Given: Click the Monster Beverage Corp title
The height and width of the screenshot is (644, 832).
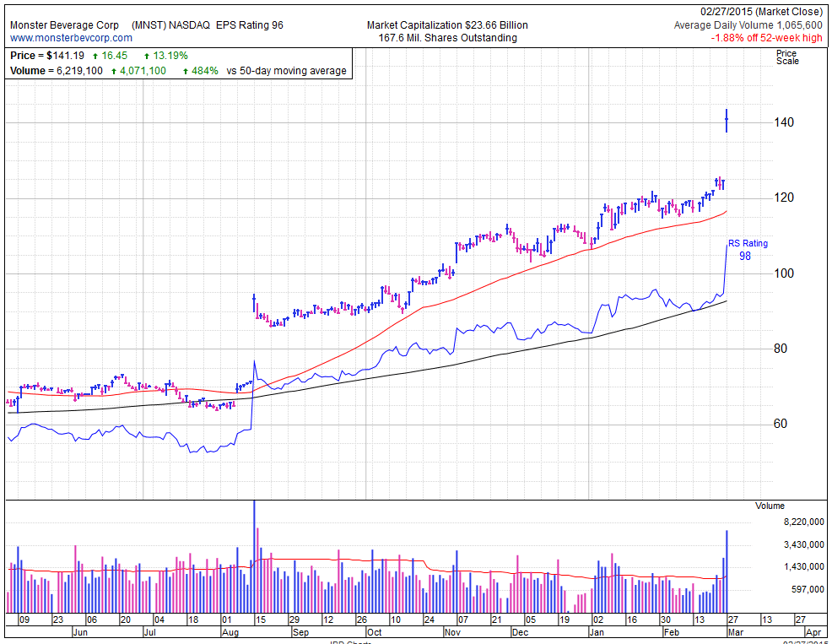Looking at the screenshot, I should click(x=64, y=25).
